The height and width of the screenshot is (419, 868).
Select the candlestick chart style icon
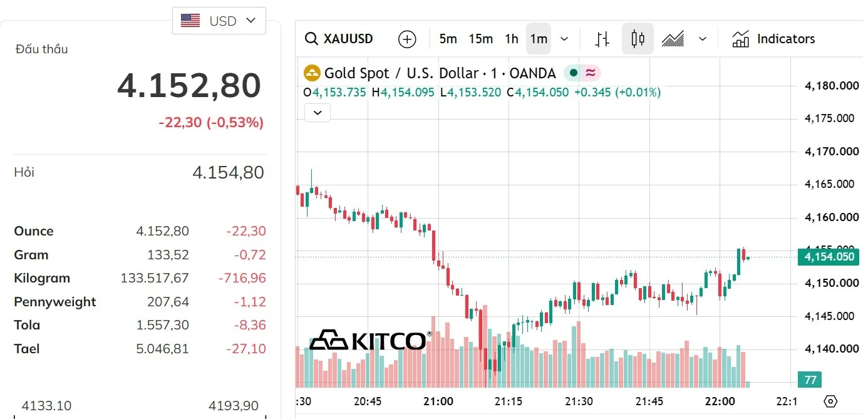[x=638, y=39]
